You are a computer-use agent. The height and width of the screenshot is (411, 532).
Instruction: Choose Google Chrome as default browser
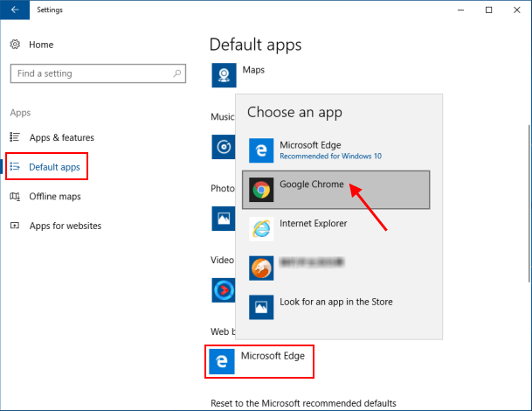(311, 185)
